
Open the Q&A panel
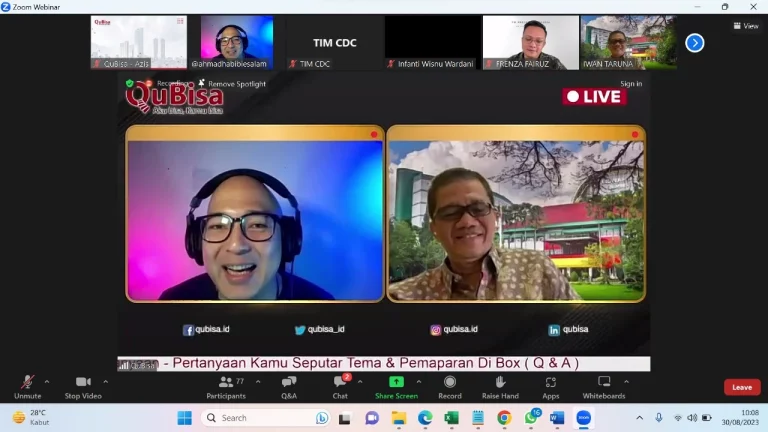[289, 387]
